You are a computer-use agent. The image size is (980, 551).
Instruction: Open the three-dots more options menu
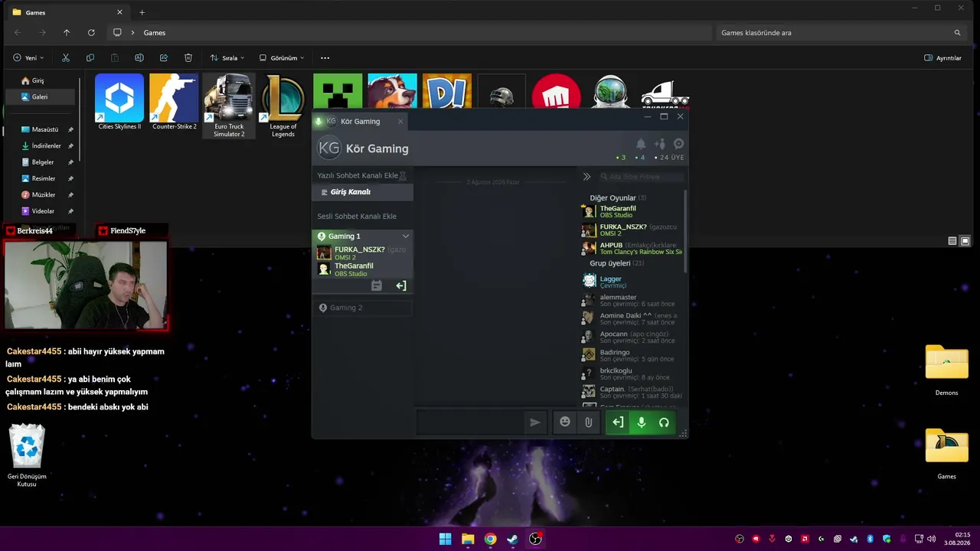point(325,57)
